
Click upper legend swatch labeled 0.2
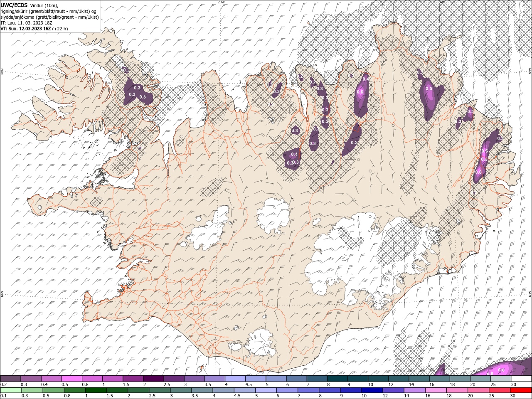11,379
